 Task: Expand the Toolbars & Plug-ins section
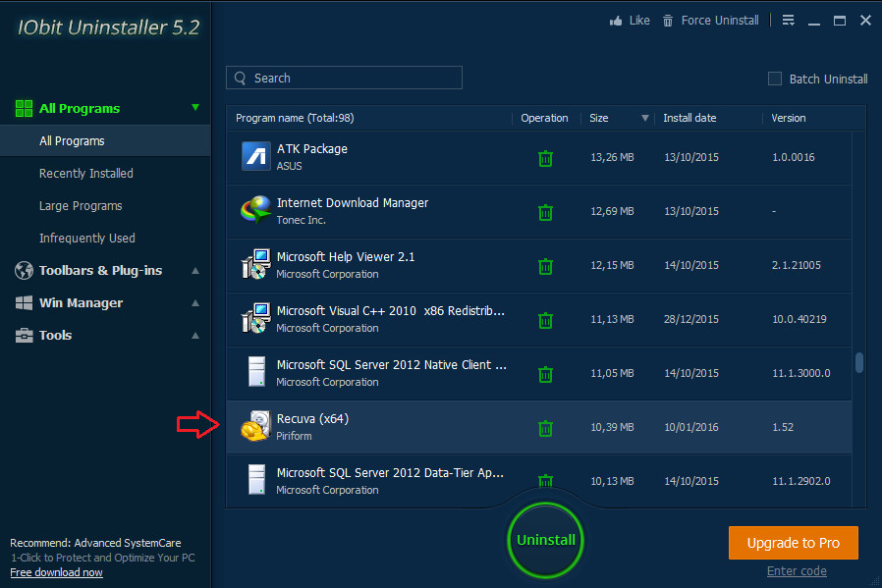[x=195, y=271]
